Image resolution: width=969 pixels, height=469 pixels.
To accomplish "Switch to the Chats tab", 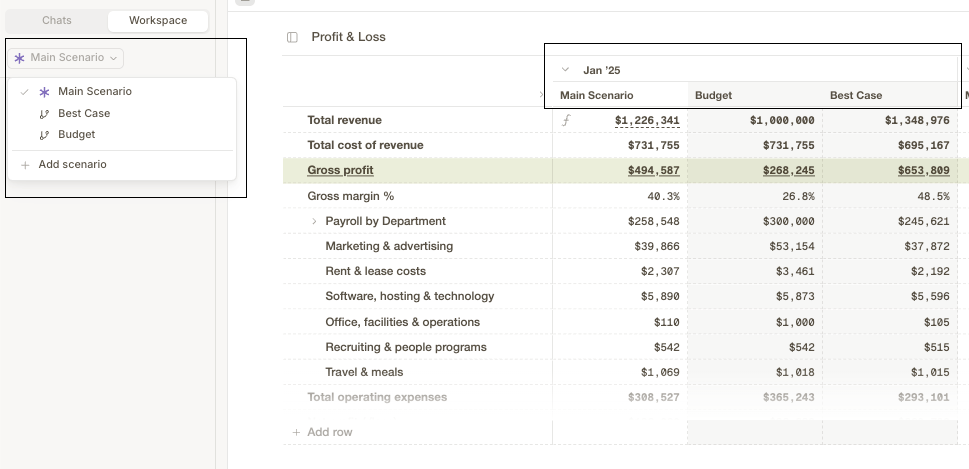I will tap(57, 20).
